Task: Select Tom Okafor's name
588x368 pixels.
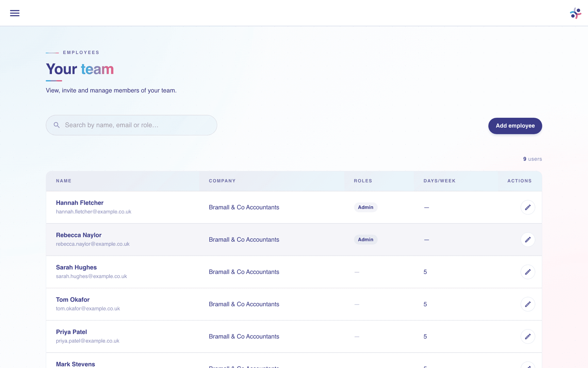Action: click(73, 300)
